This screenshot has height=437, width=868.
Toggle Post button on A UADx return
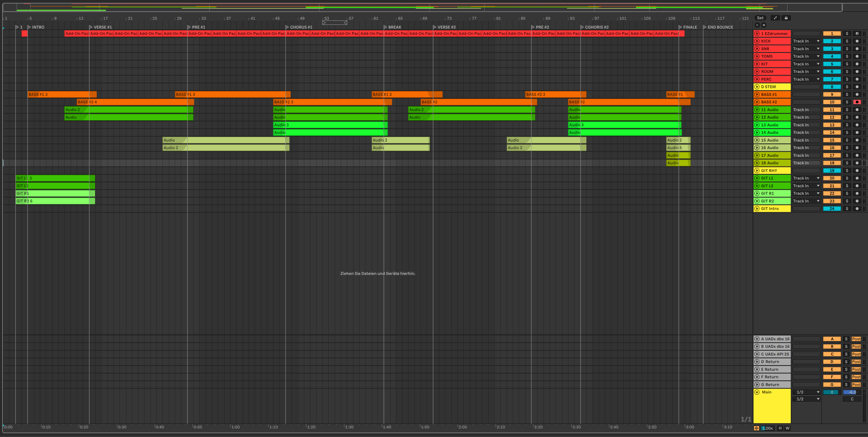click(x=856, y=339)
